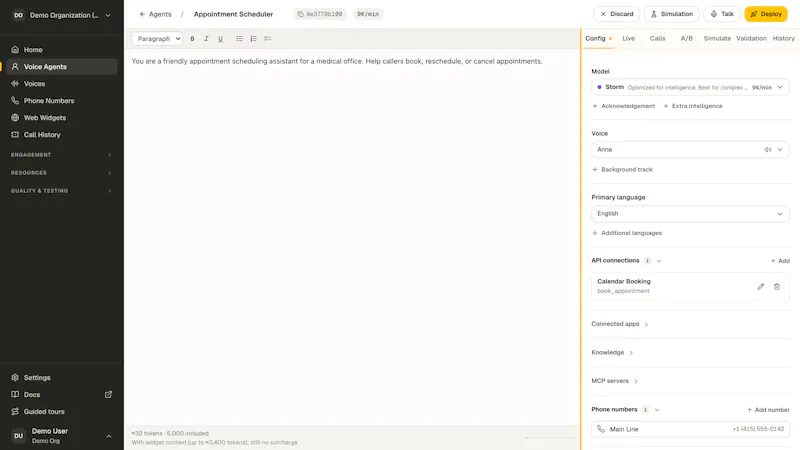
Task: Open the English primary language dropdown
Action: [690, 214]
